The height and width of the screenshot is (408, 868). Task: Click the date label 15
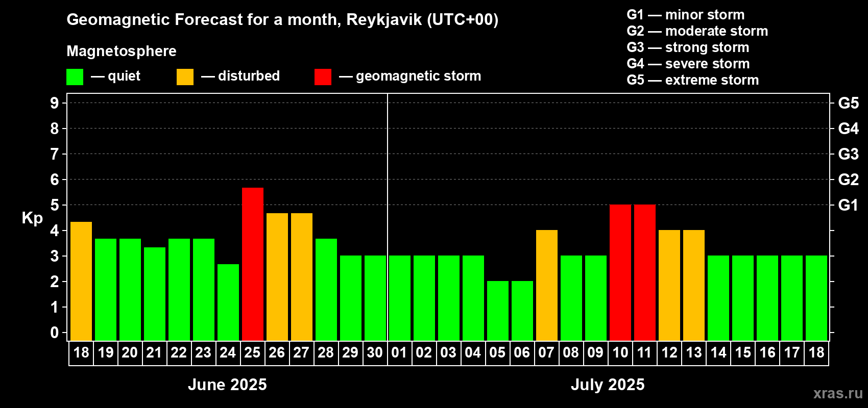(743, 352)
